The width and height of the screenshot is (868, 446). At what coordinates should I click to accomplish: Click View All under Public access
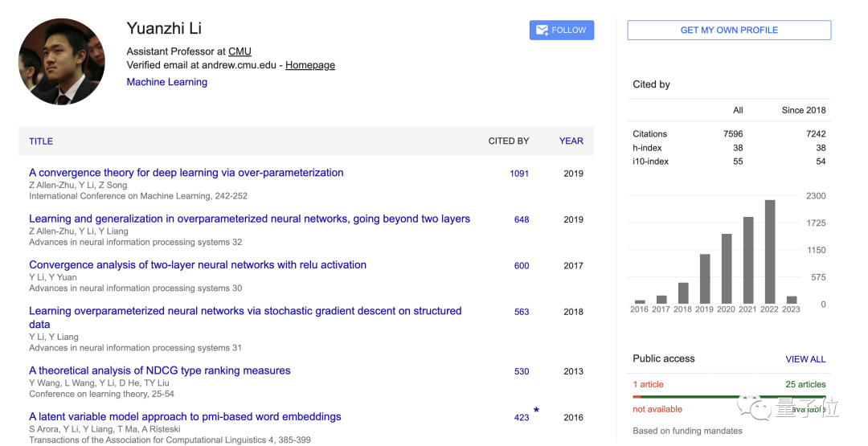[x=805, y=359]
